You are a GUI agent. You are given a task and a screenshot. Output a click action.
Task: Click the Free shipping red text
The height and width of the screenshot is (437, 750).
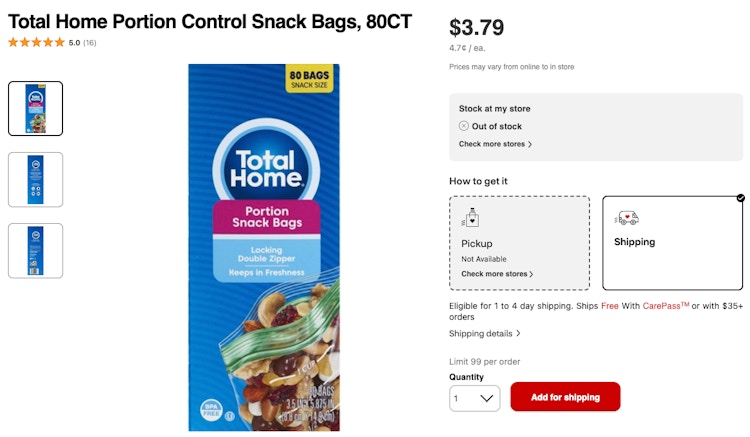(609, 306)
